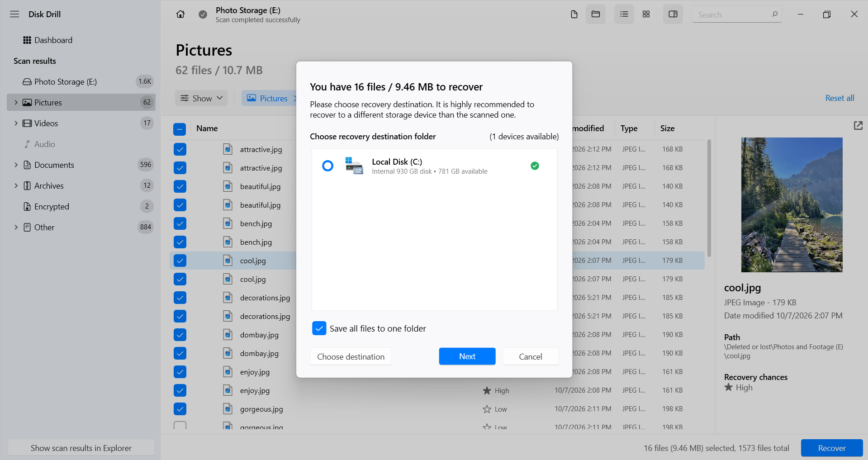Click the Choose destination button
This screenshot has height=460, width=868.
(351, 356)
